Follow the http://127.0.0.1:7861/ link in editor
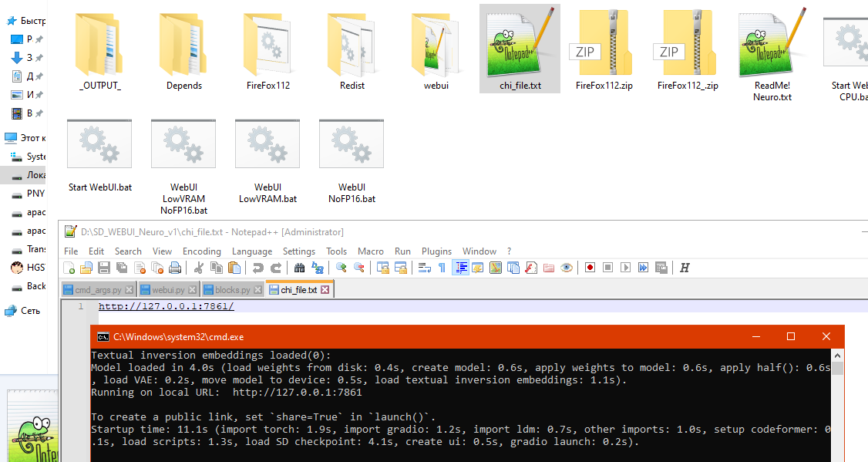 [166, 306]
